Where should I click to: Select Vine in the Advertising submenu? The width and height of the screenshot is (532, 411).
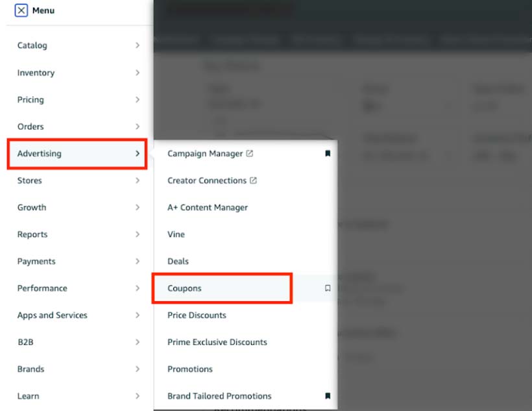176,234
